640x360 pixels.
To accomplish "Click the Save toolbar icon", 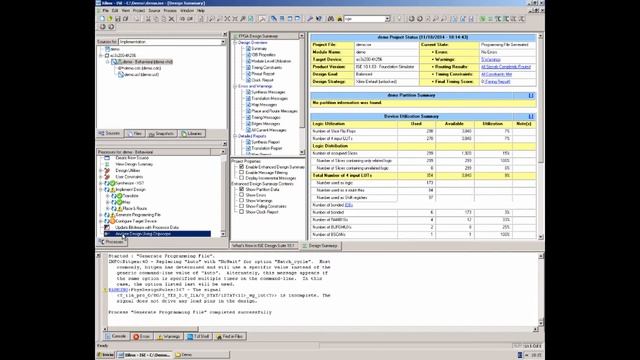I will pyautogui.click(x=118, y=19).
